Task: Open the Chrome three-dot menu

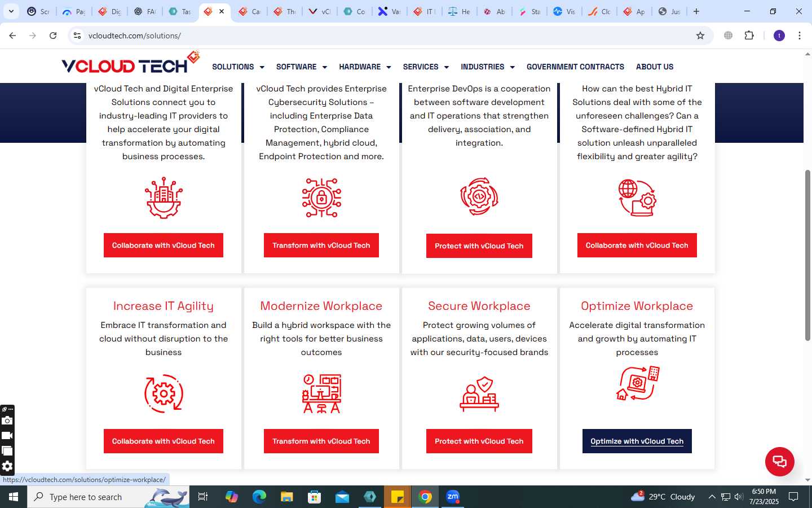Action: coord(800,36)
